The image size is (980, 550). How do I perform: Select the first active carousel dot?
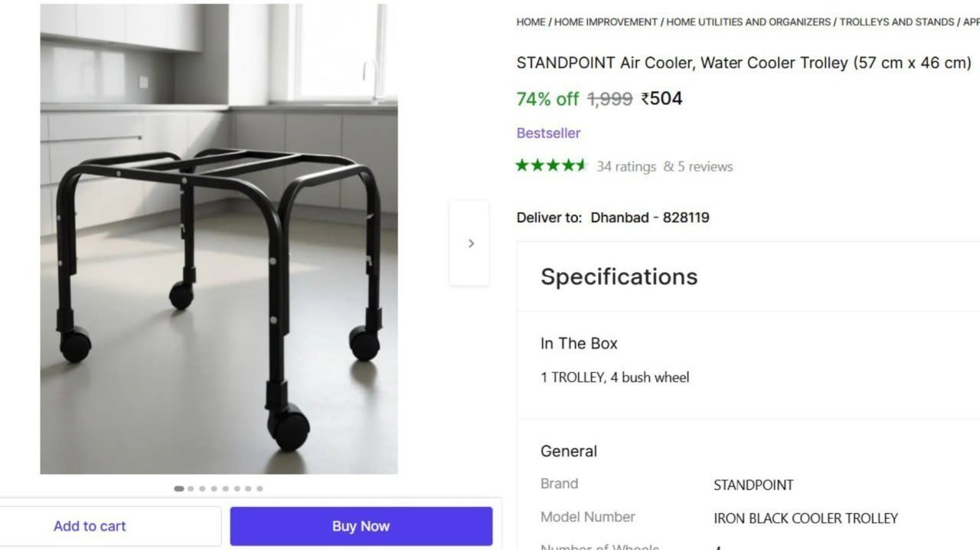click(x=179, y=489)
